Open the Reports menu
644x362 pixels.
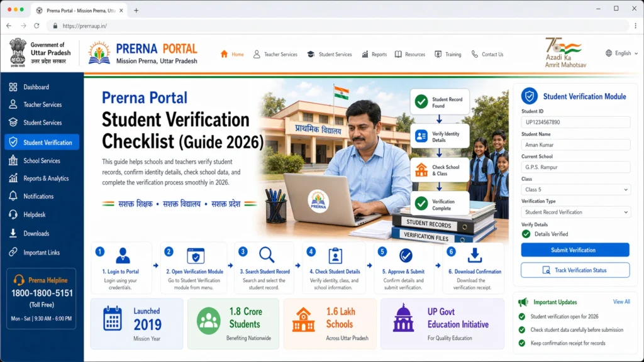(374, 54)
